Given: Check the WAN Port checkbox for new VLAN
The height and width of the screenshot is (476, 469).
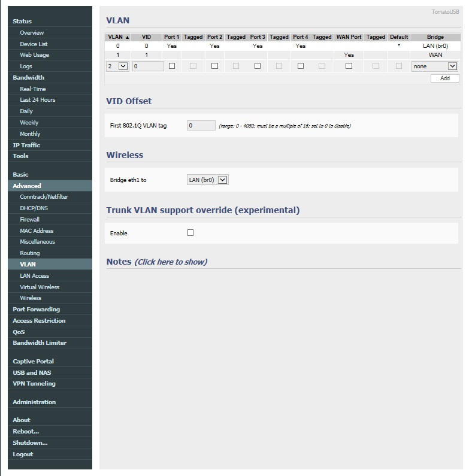Looking at the screenshot, I should (349, 66).
